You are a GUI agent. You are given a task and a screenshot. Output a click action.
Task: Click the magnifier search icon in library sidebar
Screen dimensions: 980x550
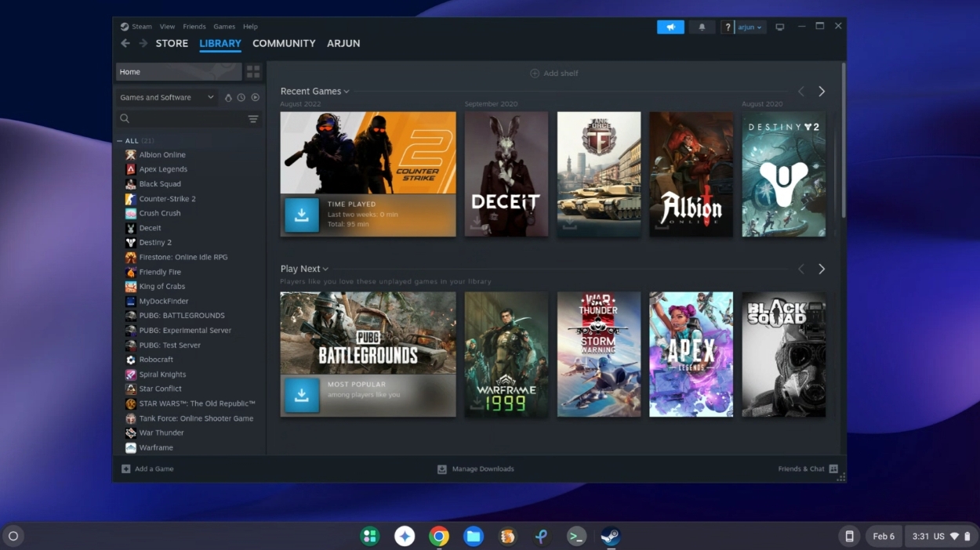125,119
